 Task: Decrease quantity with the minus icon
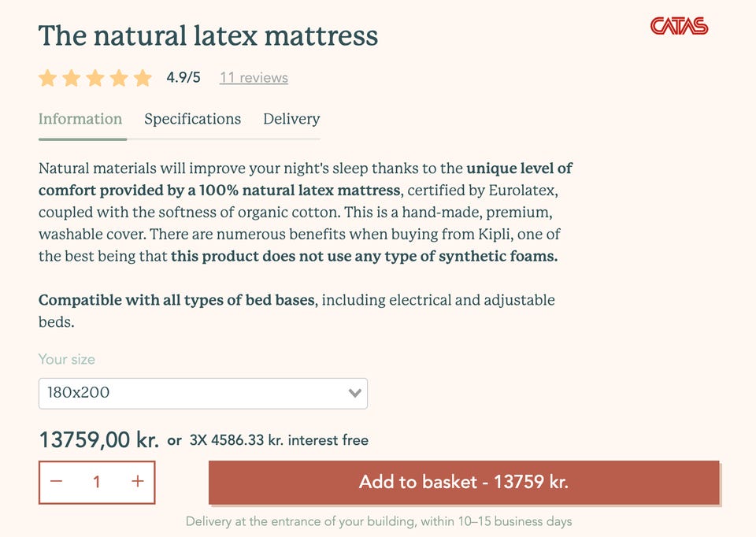pos(56,482)
